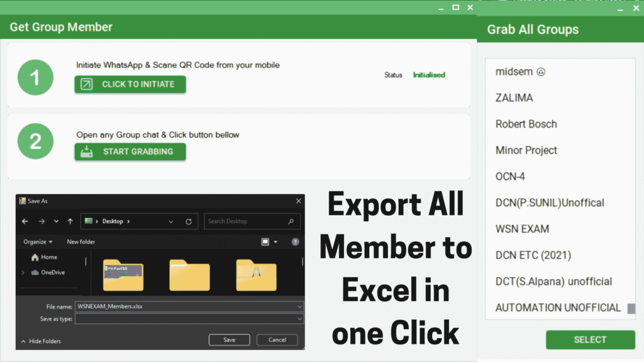Click the group list scrollbar thumb
Screen dimensions: 644x362
[x=631, y=308]
